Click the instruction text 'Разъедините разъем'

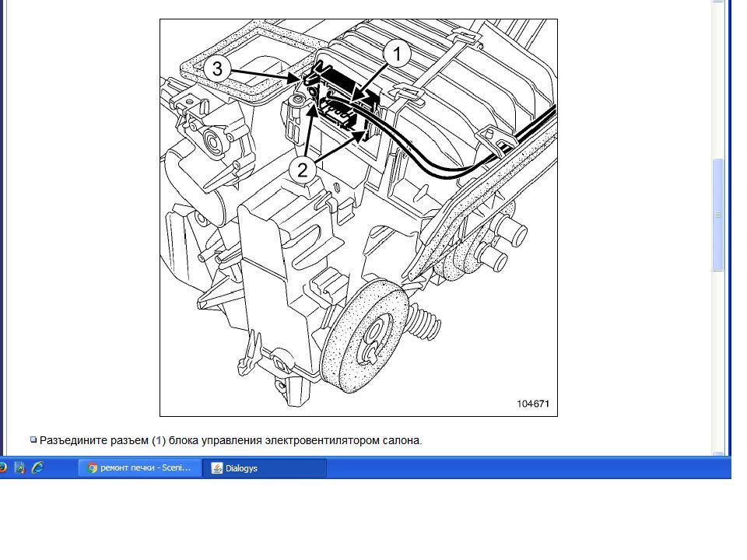94,440
